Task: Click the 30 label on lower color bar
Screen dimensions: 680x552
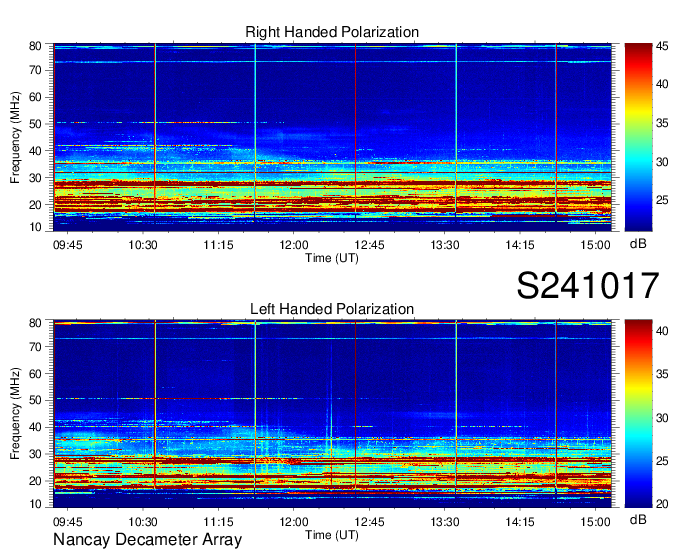Action: [662, 418]
